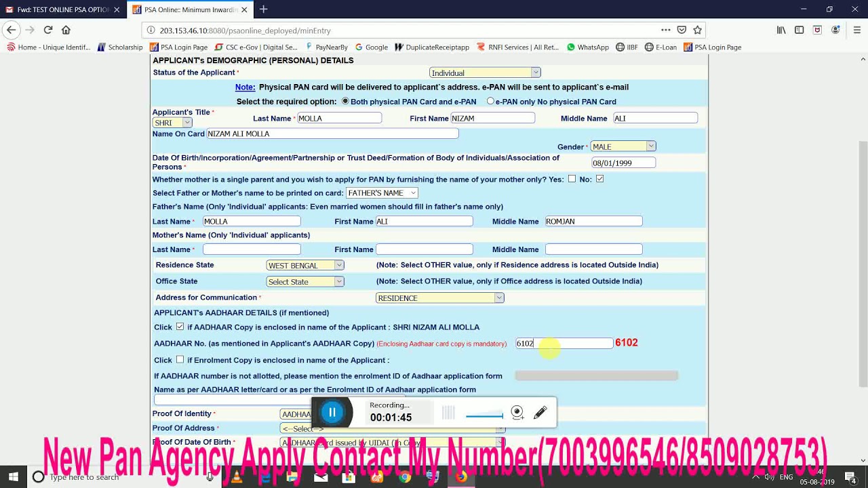The image size is (868, 488).
Task: Select Both physical PAN Card and e-PAN
Action: 345,101
